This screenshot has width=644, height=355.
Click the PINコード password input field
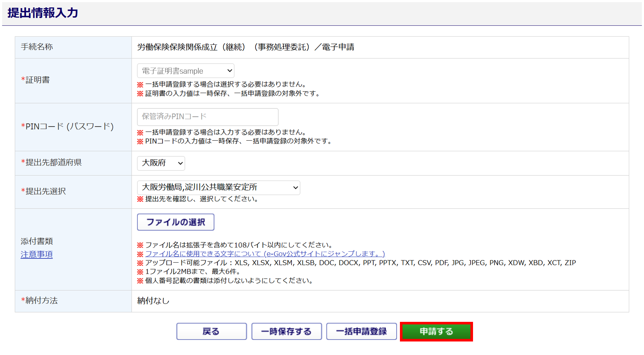207,117
